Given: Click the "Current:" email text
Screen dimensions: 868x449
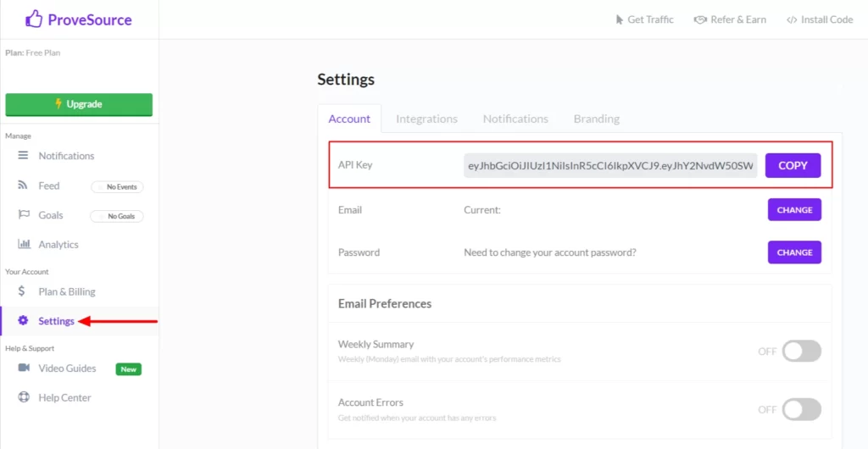Looking at the screenshot, I should pos(482,210).
